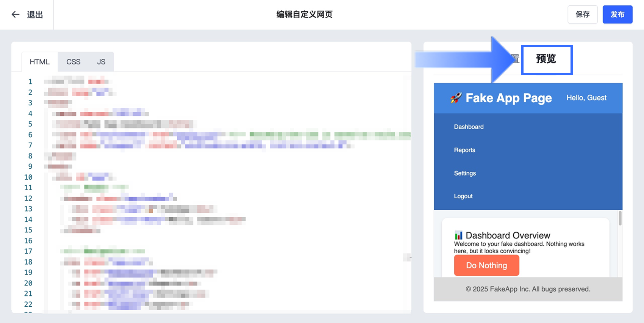Screen dimensions: 644x323
Task: Click line number 10 in the editor gutter
Action: (28, 177)
